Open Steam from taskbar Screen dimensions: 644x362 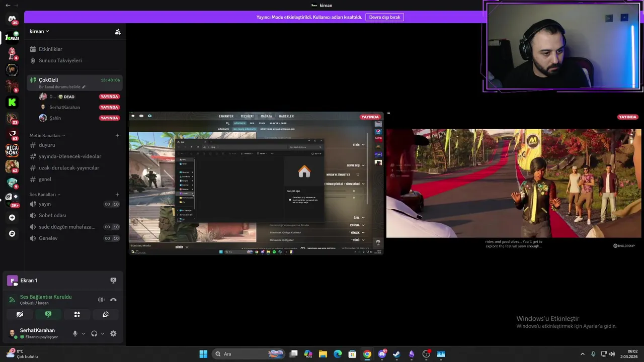pos(396,354)
